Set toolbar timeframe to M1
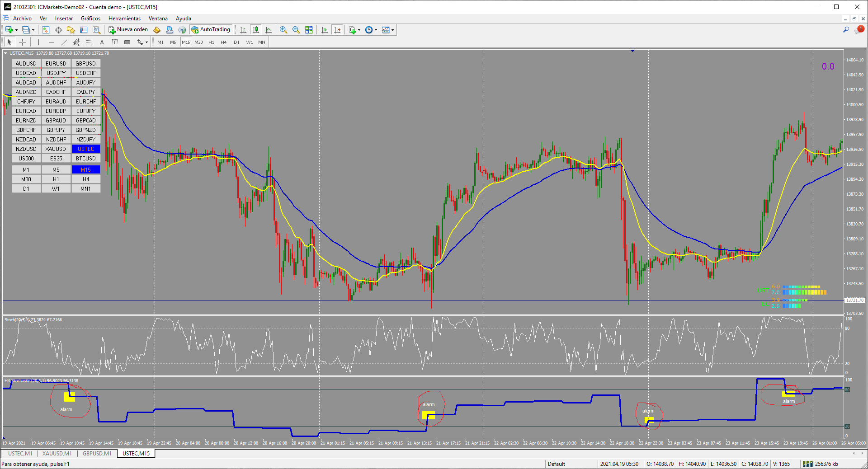 tap(160, 42)
